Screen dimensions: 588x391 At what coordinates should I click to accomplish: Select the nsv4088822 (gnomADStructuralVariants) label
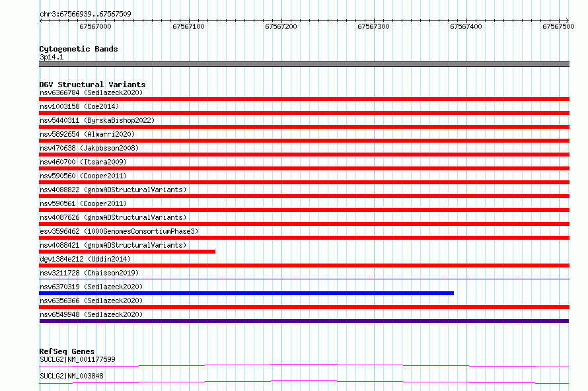point(113,190)
